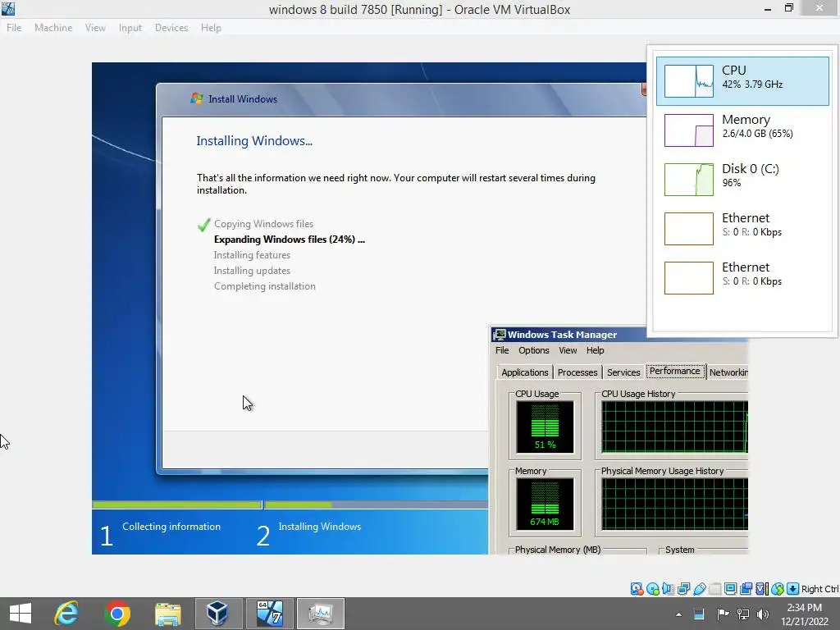Click 'Expanding Windows files (24%)' text

(290, 240)
